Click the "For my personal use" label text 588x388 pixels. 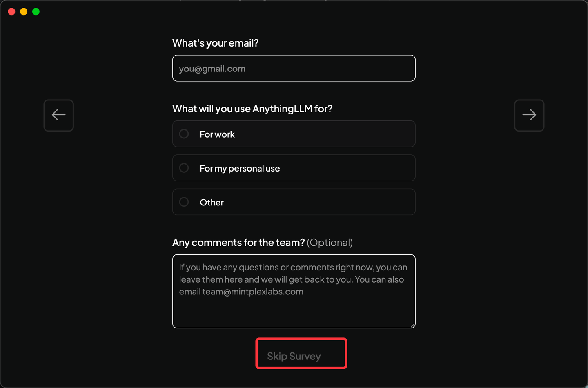point(240,168)
